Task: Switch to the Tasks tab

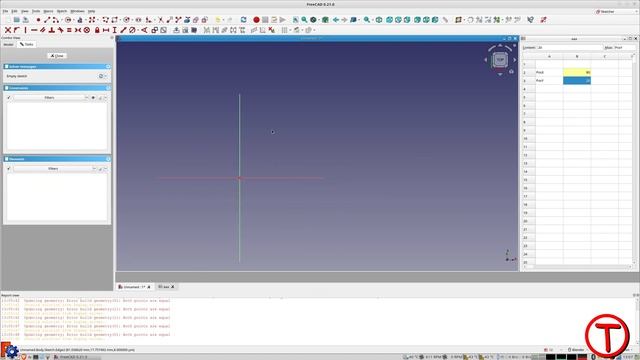Action: pos(27,44)
